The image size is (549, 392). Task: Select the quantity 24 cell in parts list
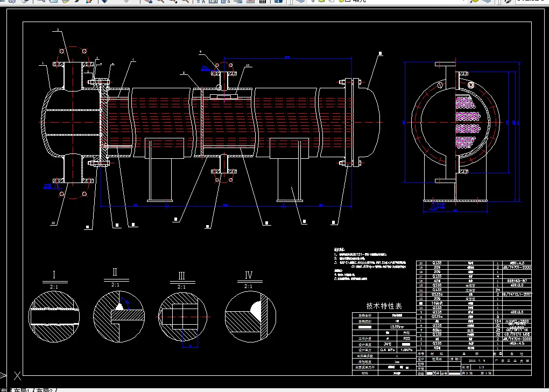(x=497, y=290)
